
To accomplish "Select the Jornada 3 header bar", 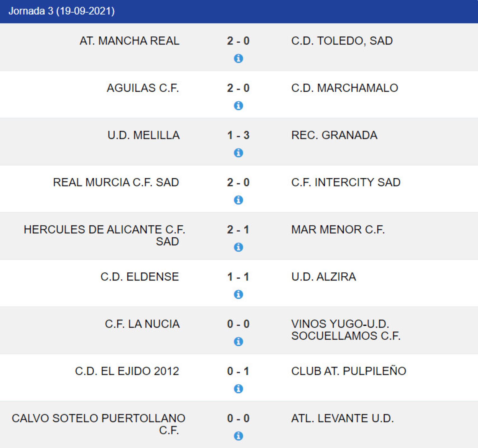I will click(239, 11).
